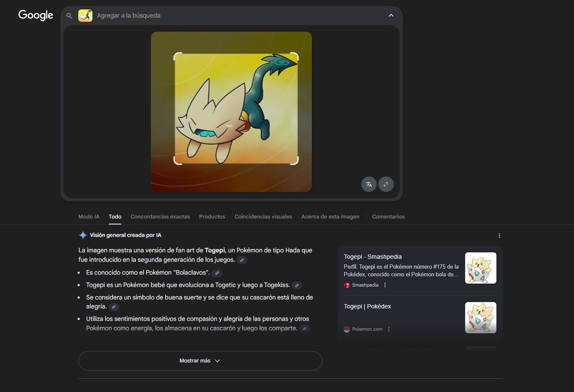Open the Togepi Pokédex result link
574x392 pixels.
367,306
